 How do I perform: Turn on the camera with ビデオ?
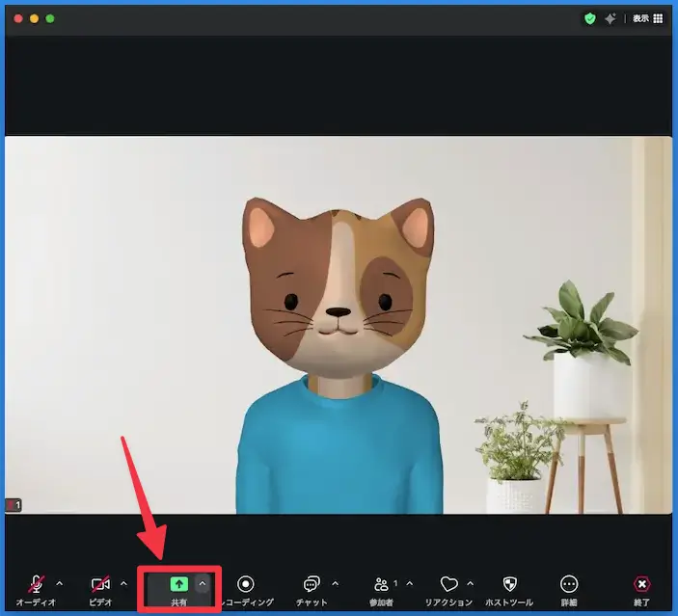(100, 584)
